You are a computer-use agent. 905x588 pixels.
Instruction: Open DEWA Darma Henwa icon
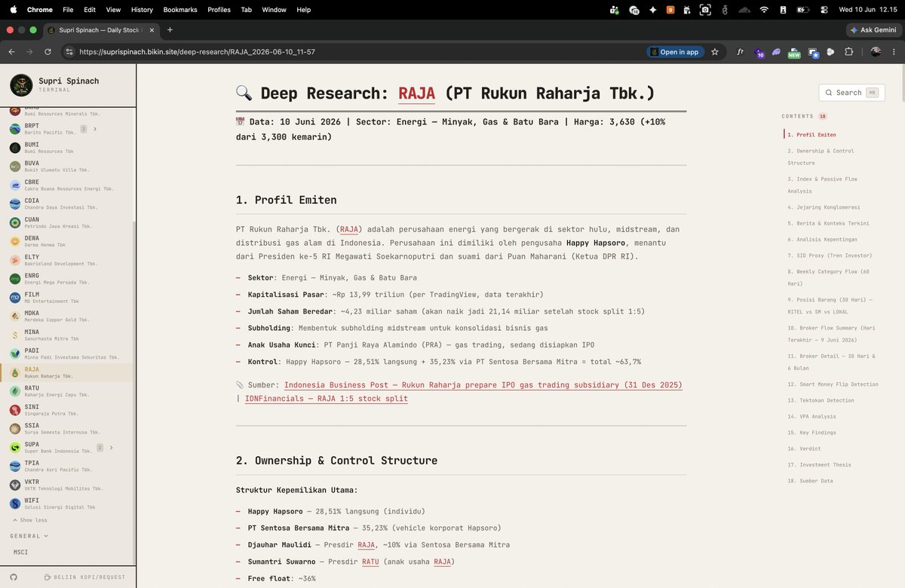click(x=15, y=241)
